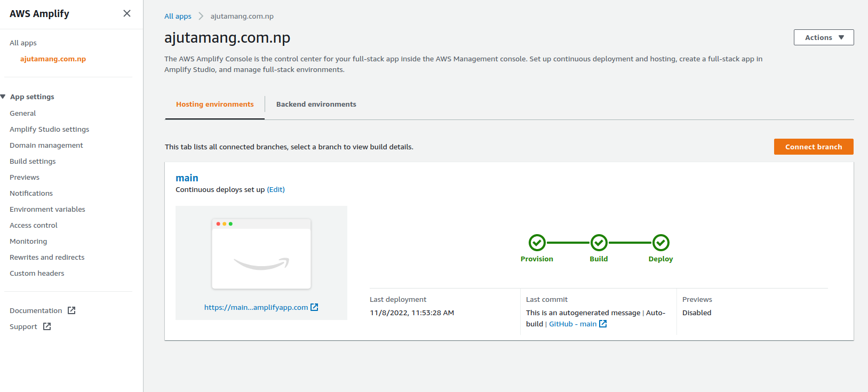Click the Build step checkmark icon
This screenshot has height=392, width=868.
tap(599, 243)
